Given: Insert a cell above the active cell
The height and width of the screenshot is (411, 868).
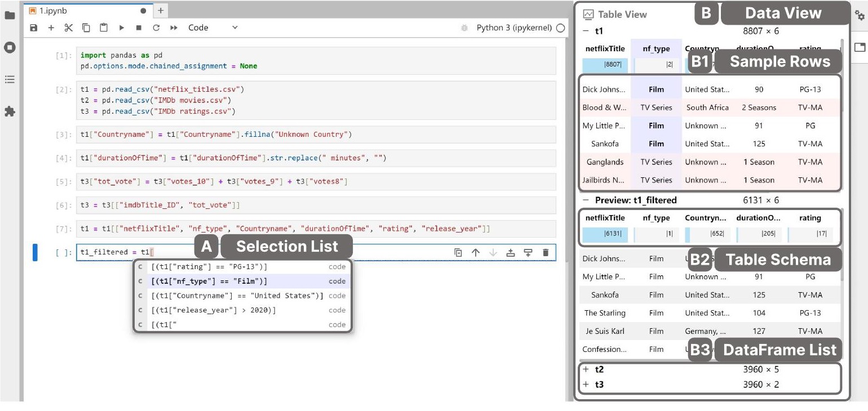Looking at the screenshot, I should [511, 253].
